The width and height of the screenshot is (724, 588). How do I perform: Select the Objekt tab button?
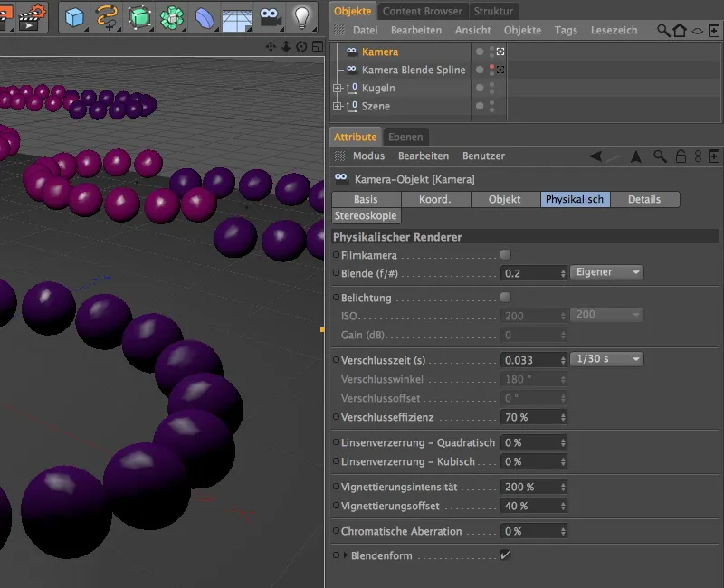pos(505,199)
